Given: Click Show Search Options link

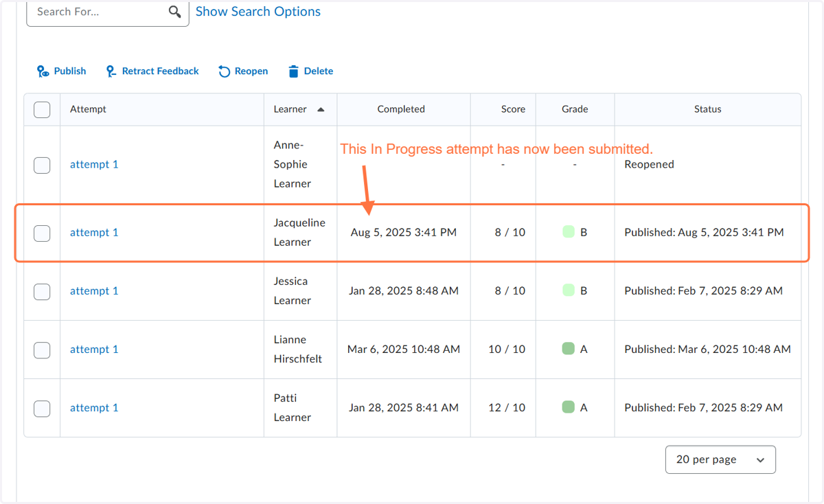Looking at the screenshot, I should pyautogui.click(x=258, y=12).
